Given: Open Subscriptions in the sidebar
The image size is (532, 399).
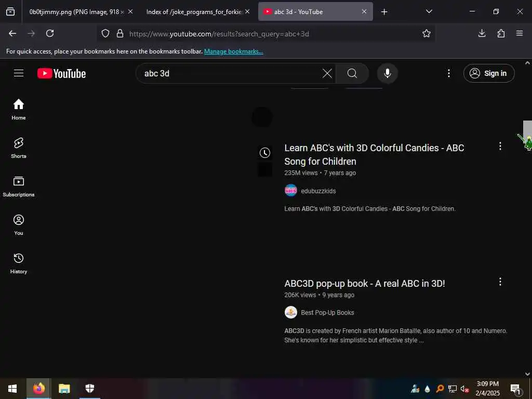Looking at the screenshot, I should 19,187.
